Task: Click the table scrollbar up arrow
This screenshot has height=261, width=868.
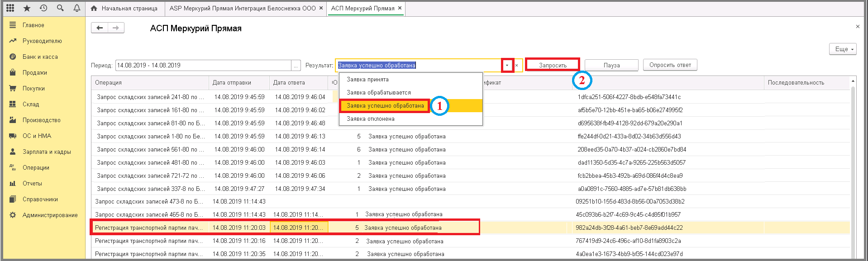Action: point(853,81)
